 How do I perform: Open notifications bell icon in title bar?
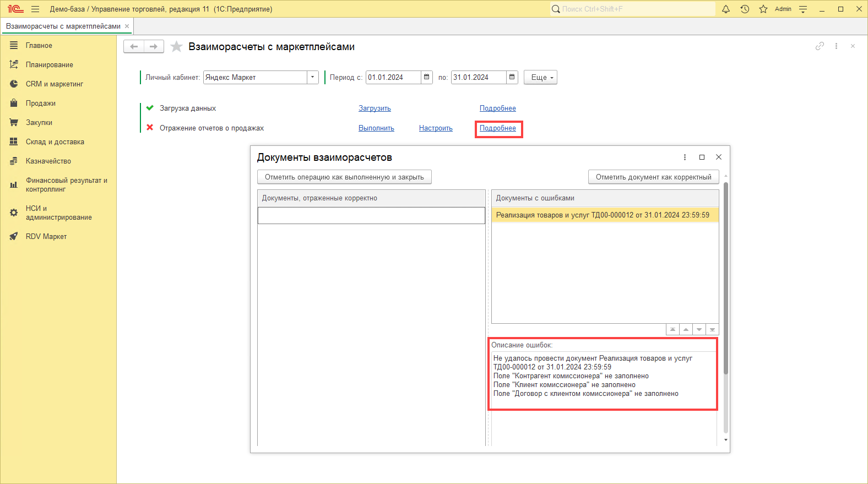pos(726,9)
